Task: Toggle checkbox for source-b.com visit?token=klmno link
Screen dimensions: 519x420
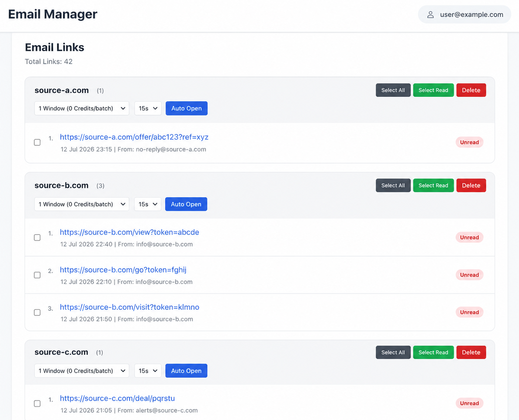Action: click(37, 312)
